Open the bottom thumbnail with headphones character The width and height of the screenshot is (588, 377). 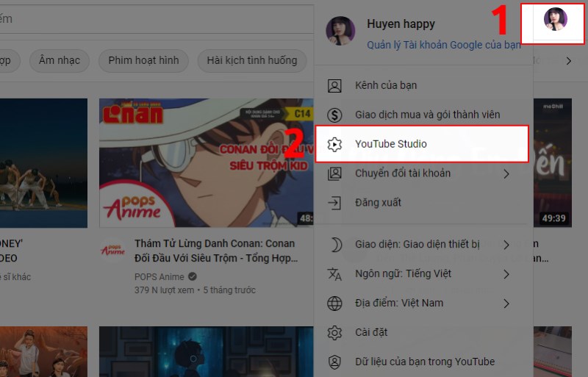[x=207, y=351]
